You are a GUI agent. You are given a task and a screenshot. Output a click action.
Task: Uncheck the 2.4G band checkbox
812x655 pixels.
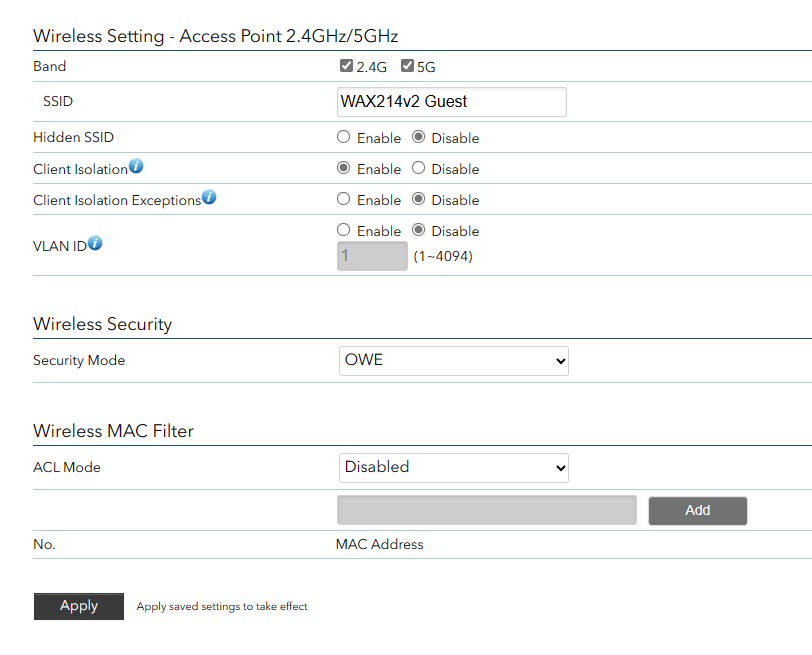coord(347,65)
